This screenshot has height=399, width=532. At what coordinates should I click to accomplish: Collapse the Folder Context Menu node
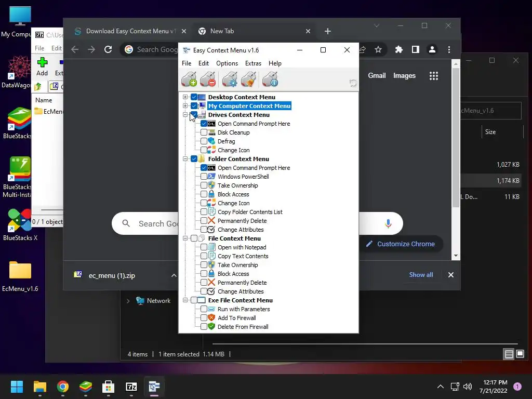tap(185, 159)
